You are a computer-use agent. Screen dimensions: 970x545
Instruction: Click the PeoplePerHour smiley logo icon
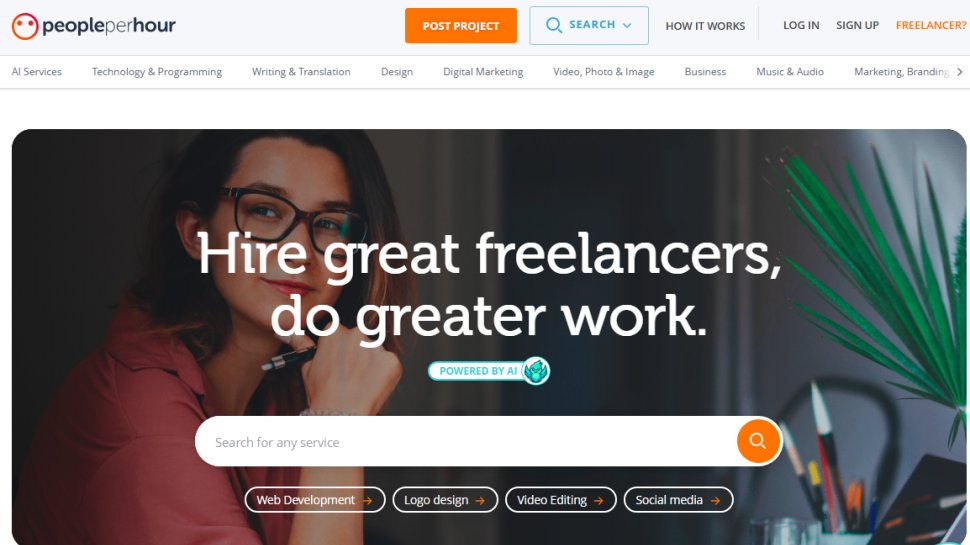[25, 26]
